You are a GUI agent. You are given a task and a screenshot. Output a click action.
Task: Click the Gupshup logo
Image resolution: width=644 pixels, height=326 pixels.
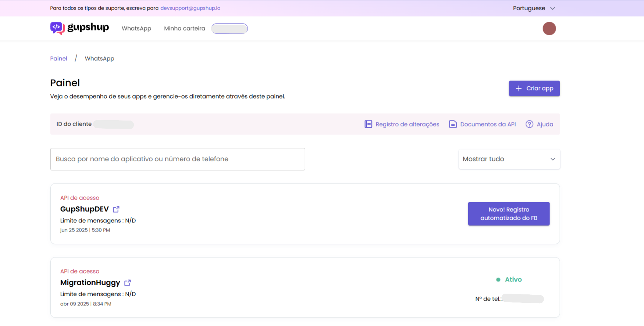coord(79,28)
